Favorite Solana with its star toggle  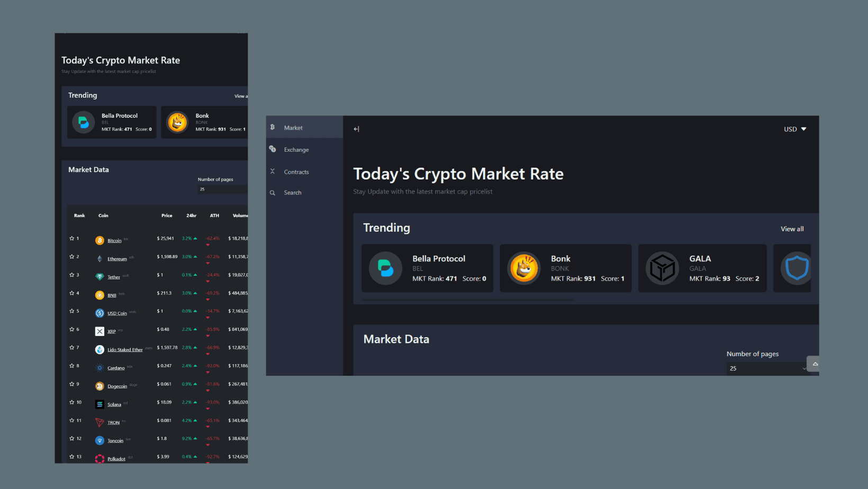click(72, 402)
